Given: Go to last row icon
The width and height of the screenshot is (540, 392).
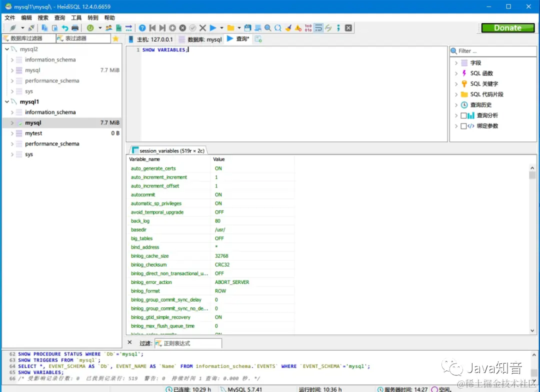Looking at the screenshot, I should [x=162, y=28].
